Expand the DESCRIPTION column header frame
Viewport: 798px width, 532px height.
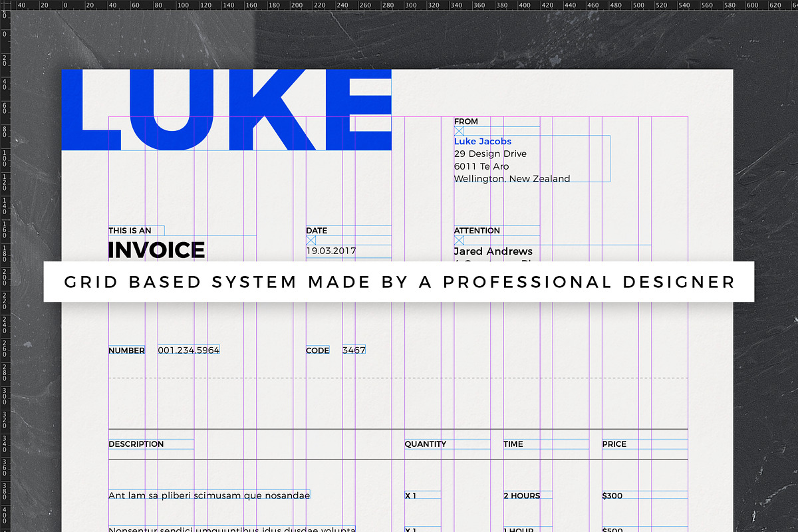(x=151, y=444)
